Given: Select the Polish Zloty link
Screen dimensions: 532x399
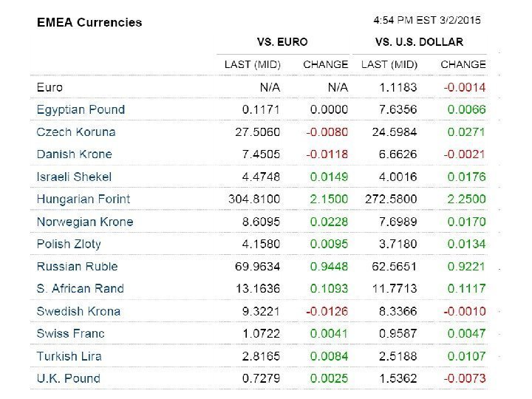Looking at the screenshot, I should point(69,244).
